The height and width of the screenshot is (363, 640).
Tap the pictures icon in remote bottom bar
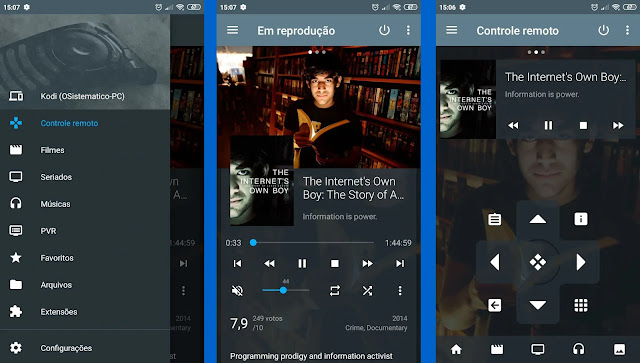(619, 349)
